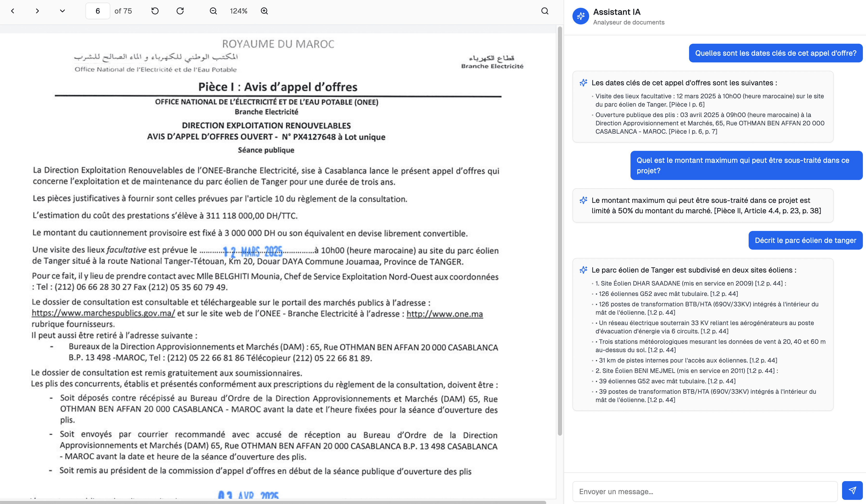This screenshot has width=866, height=504.
Task: Click 'Un réseau électrique souterrain 33 KV' bullet
Action: [x=704, y=327]
